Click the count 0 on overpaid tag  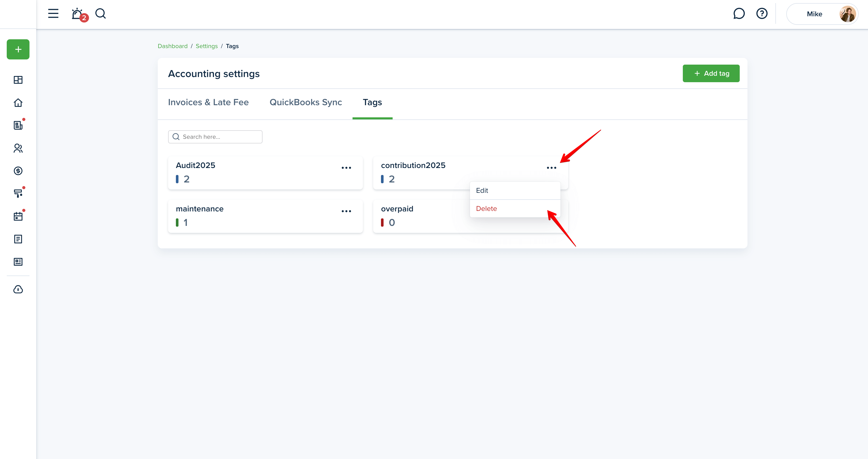pos(392,222)
